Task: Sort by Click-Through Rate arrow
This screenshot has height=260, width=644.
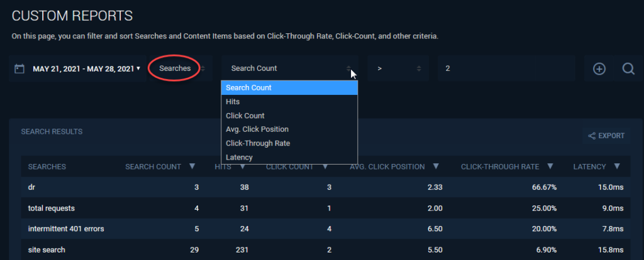Action: click(550, 166)
